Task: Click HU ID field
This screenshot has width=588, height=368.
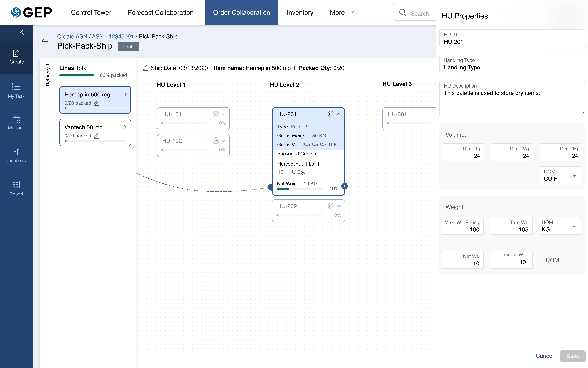Action: click(512, 38)
